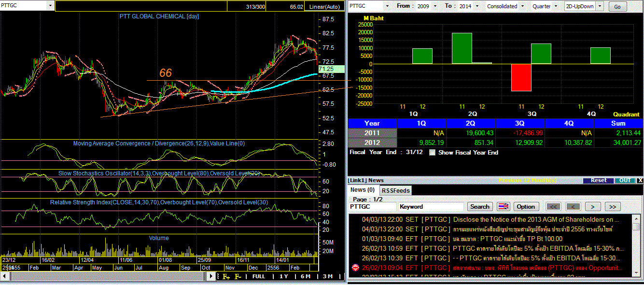The height and width of the screenshot is (285, 644).
Task: Switch to the RSSFeeds tab
Action: pos(395,190)
